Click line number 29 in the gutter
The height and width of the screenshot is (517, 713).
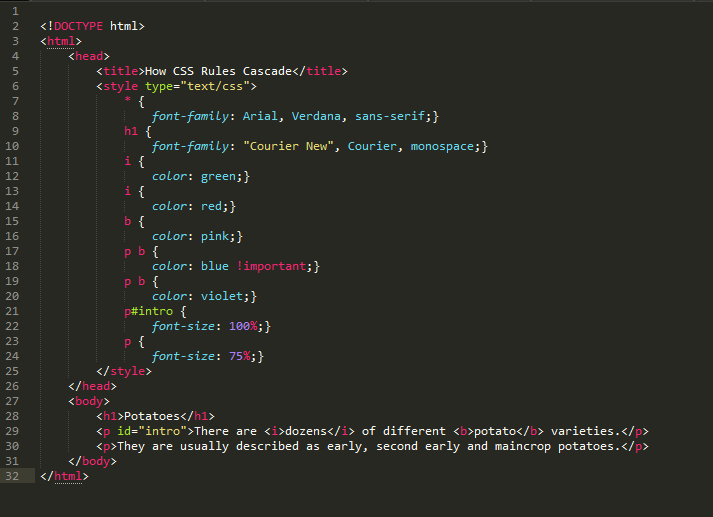[12, 432]
